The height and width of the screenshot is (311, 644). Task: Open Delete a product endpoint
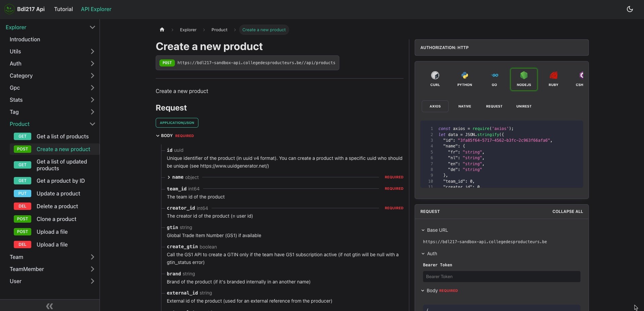55,206
